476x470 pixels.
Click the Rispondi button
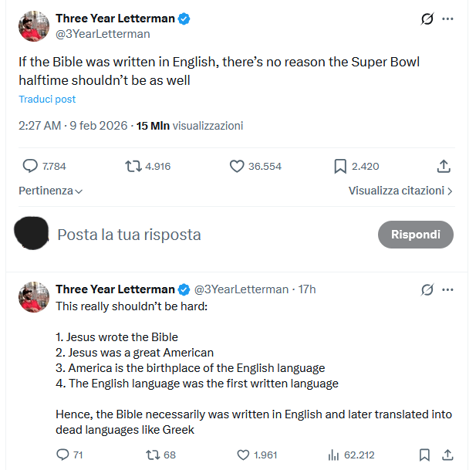click(415, 235)
